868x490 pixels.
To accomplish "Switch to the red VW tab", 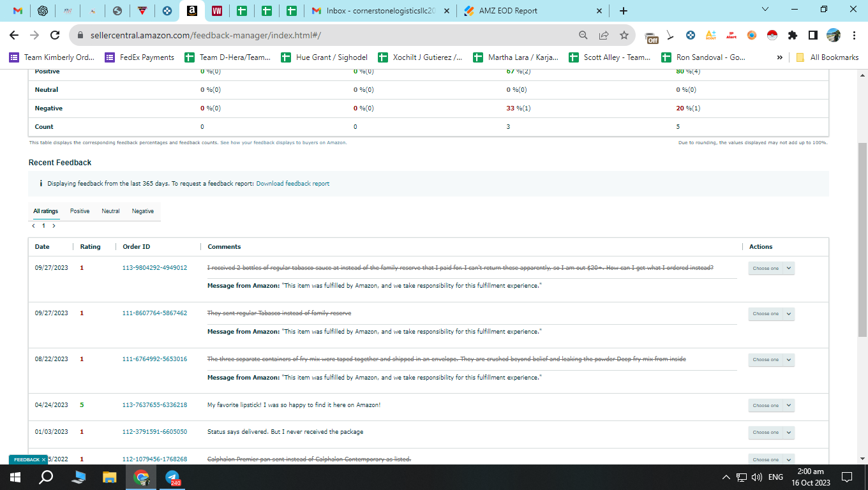I will pyautogui.click(x=216, y=11).
